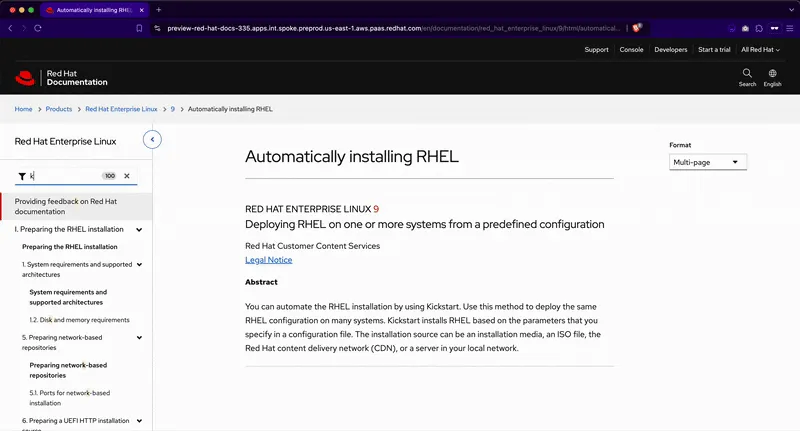Open bold Preparing the RHEL installation item
The width and height of the screenshot is (800, 431).
(x=69, y=247)
